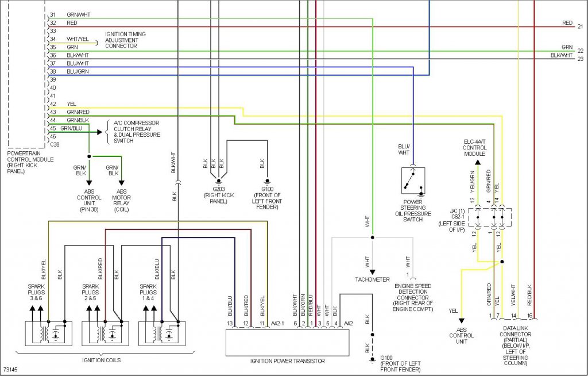The height and width of the screenshot is (376, 588).
Task: Click the Engine Speed Detection Connector label
Action: [413, 297]
